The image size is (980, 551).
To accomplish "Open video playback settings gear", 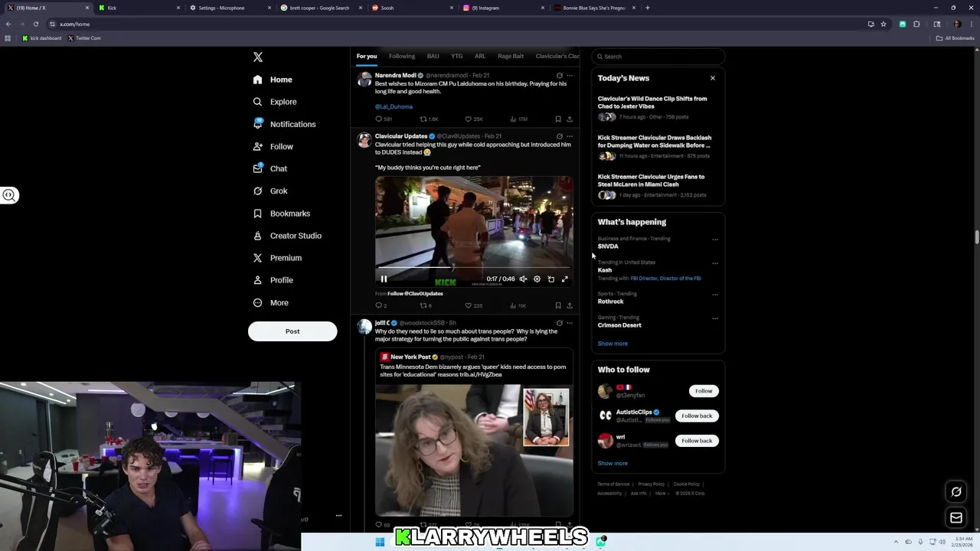I will [537, 279].
